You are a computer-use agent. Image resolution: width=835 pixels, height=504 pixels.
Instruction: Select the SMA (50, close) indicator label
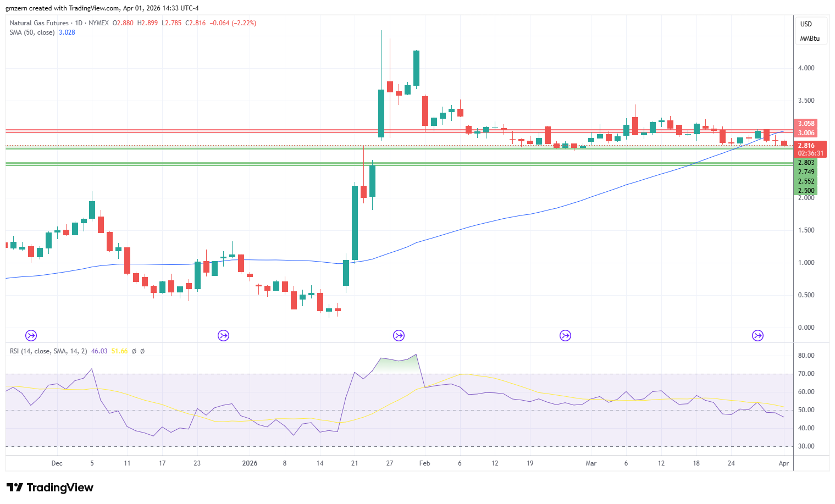[x=32, y=32]
